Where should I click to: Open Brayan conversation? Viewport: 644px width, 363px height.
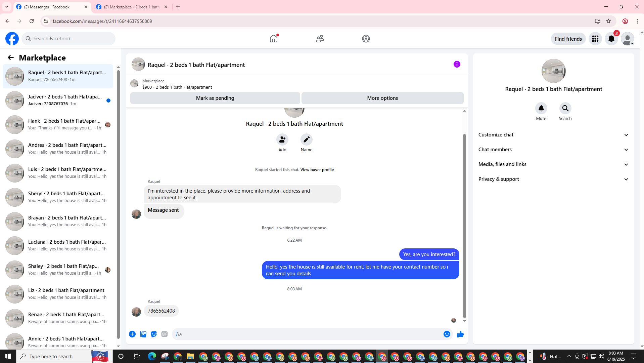pyautogui.click(x=58, y=221)
